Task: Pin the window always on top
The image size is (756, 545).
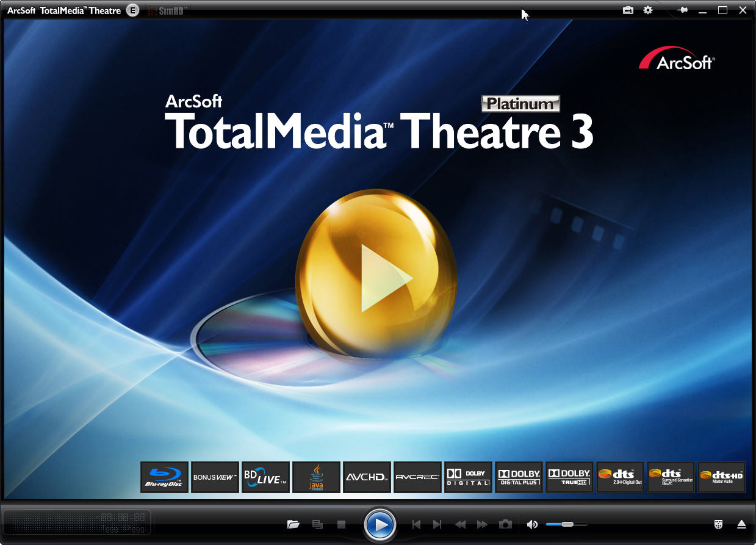Action: pos(683,10)
